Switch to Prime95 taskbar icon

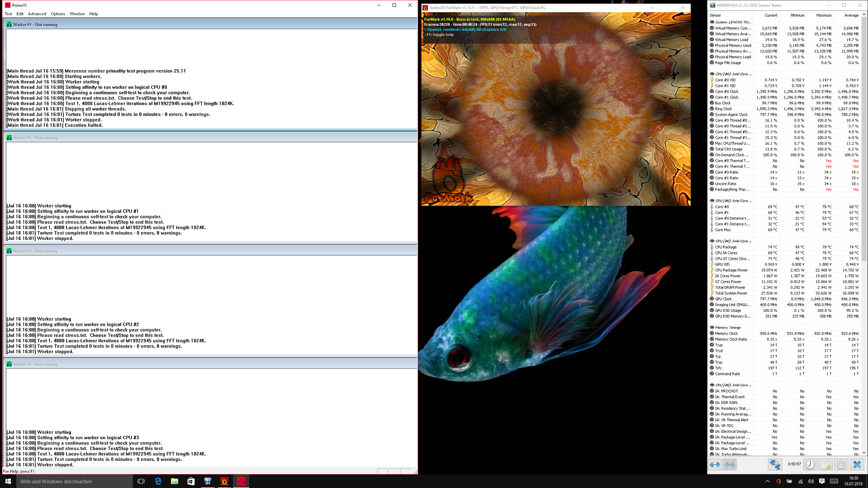click(x=241, y=481)
